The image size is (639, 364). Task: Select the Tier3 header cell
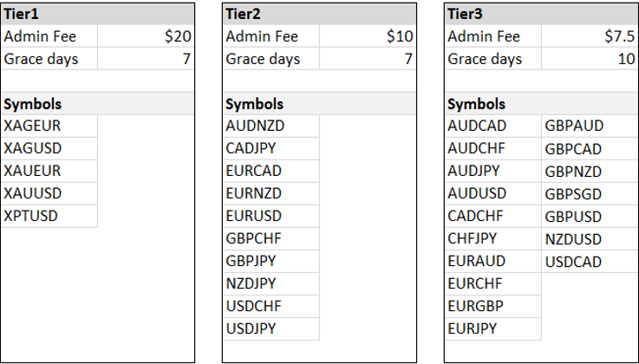tap(542, 14)
